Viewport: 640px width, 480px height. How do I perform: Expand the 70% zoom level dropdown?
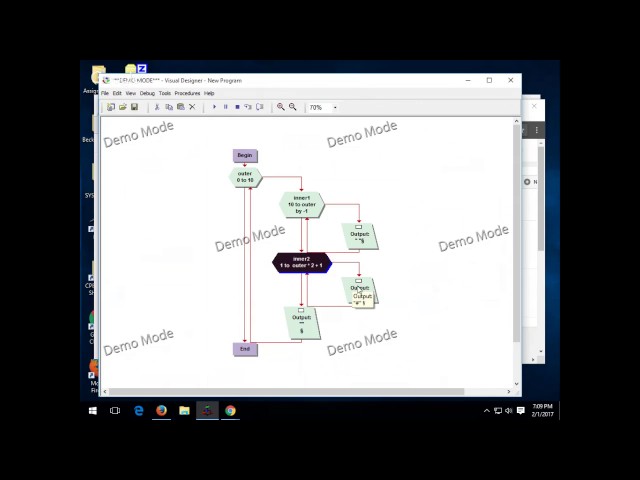[335, 107]
